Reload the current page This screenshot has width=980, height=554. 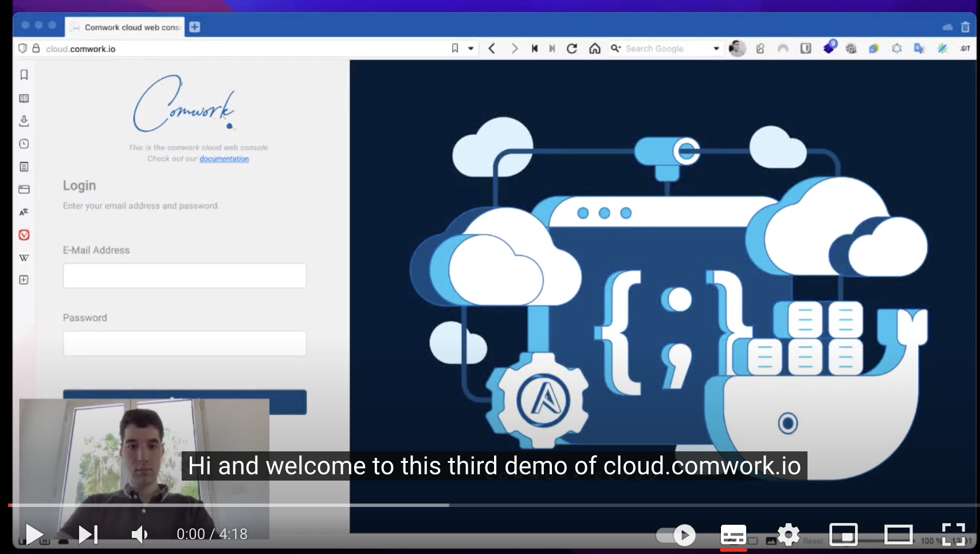572,49
